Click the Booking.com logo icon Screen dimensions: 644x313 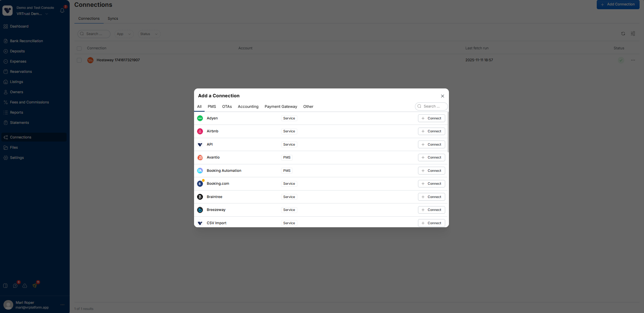[x=200, y=184]
